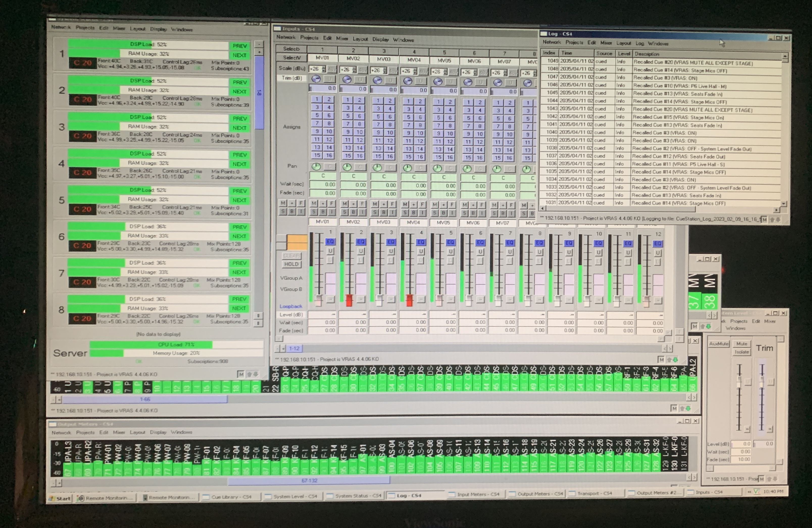Screen dimensions: 812x528
Task: Toggle Mute (M) on MV01 strip
Action: pyautogui.click(x=313, y=203)
